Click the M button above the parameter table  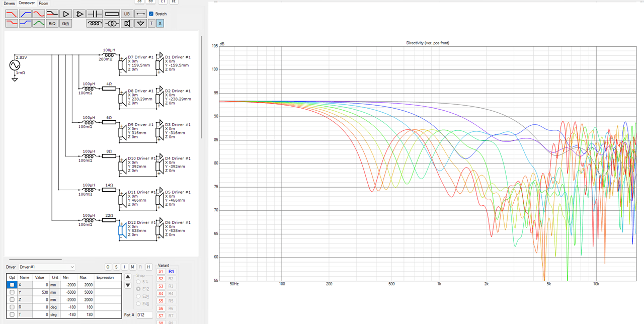pos(132,267)
